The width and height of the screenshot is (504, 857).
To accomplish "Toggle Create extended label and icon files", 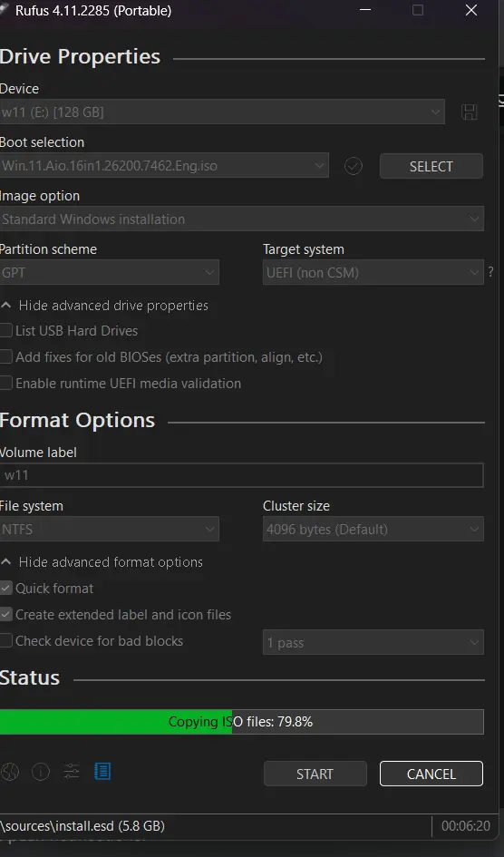I will click(6, 614).
